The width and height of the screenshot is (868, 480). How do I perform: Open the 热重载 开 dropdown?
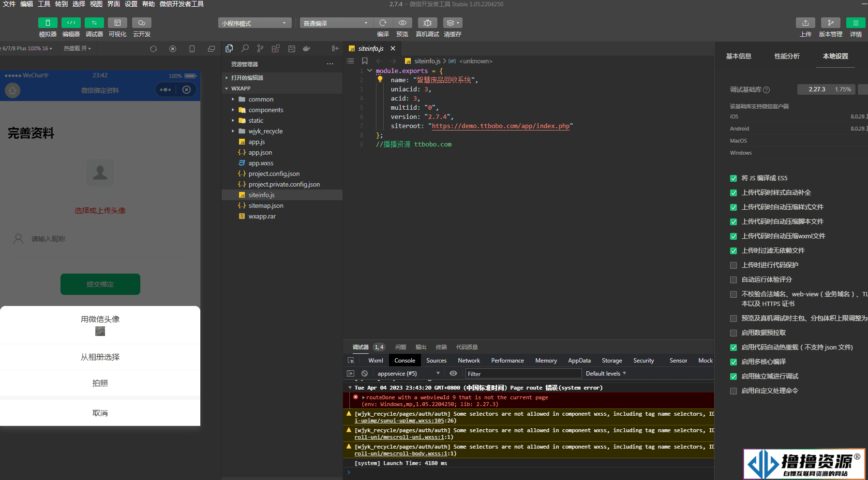77,48
